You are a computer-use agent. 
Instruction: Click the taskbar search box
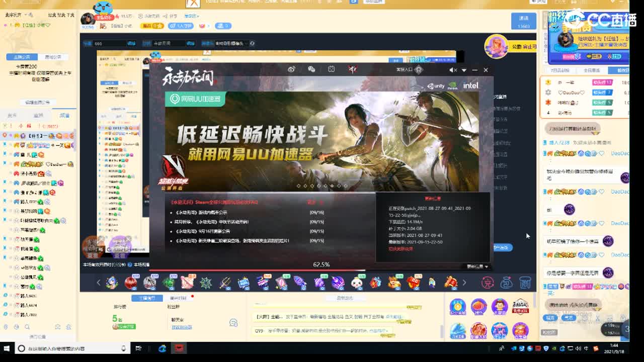click(71, 348)
